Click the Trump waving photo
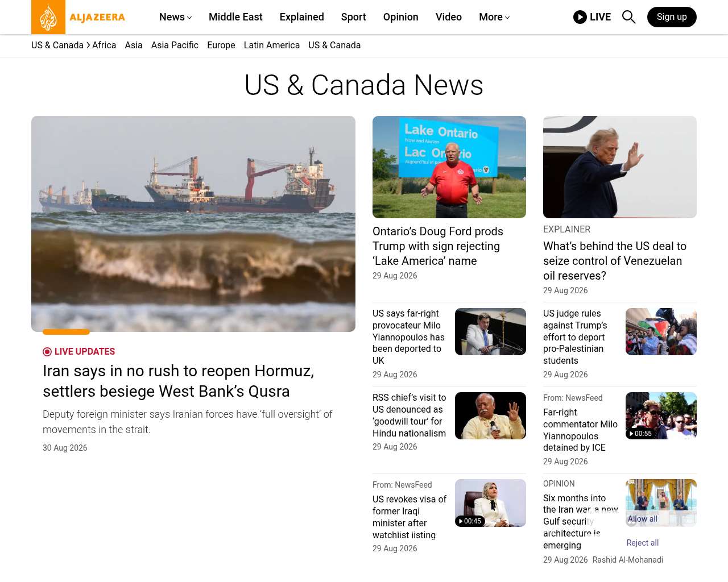 [x=620, y=167]
